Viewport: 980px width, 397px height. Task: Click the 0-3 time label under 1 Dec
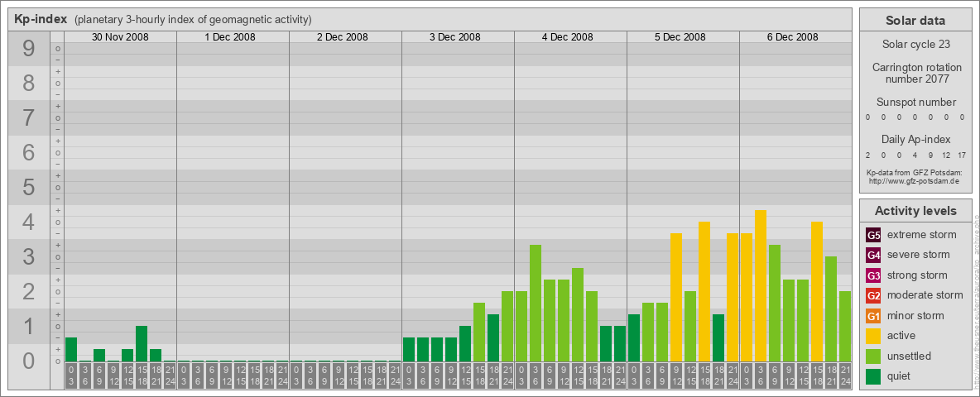(184, 376)
